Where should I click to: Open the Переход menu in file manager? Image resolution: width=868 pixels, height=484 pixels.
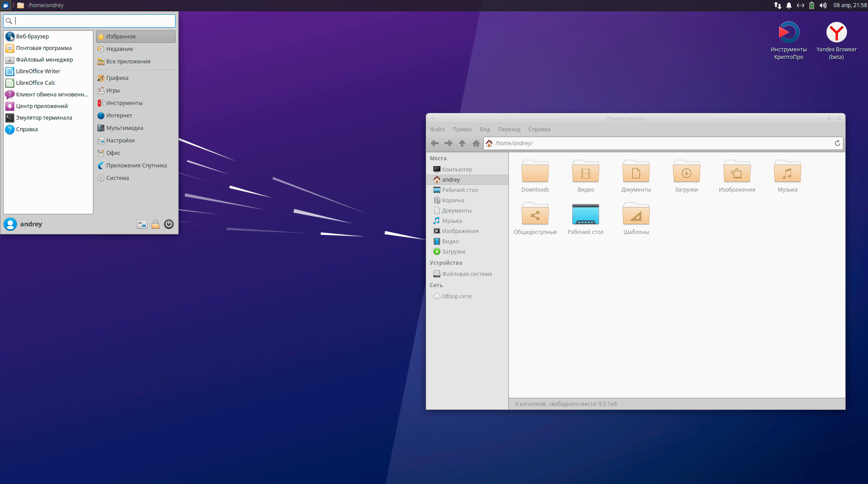509,129
